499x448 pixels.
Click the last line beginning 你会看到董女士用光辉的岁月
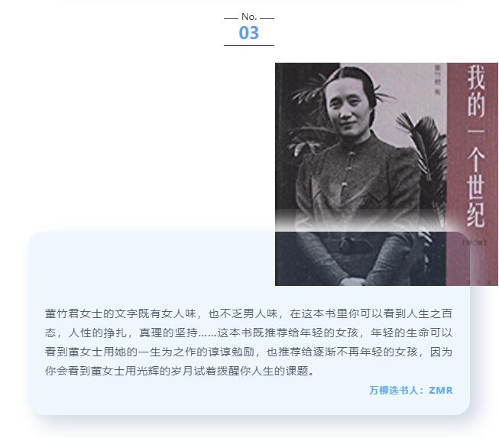180,371
